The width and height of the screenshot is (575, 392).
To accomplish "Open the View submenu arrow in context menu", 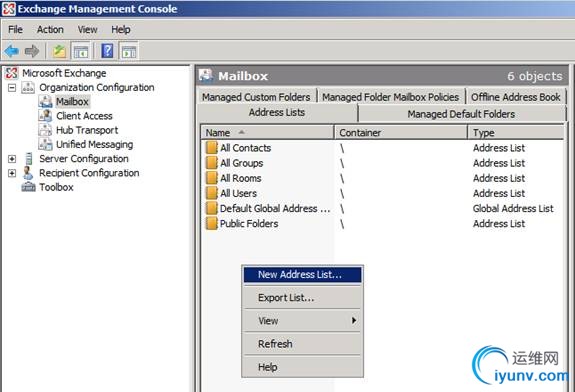I will (x=354, y=320).
